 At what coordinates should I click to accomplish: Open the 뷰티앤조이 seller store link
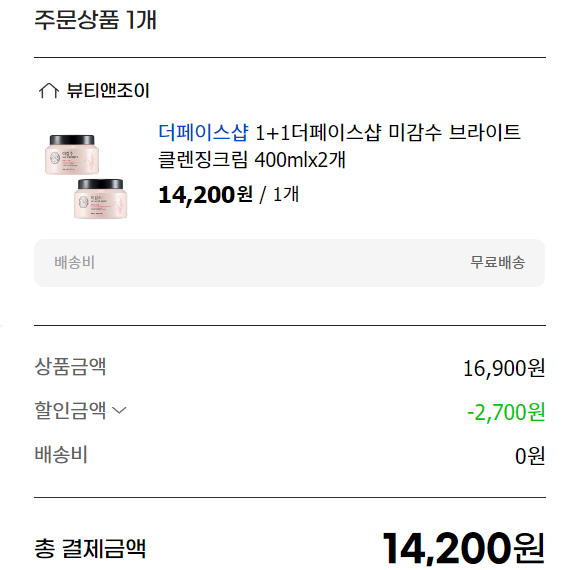[x=108, y=90]
